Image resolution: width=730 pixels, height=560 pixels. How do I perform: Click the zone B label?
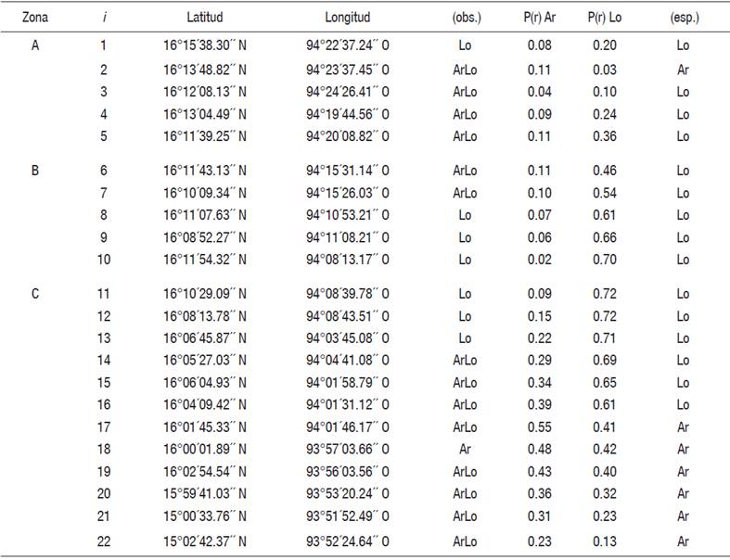[x=34, y=171]
